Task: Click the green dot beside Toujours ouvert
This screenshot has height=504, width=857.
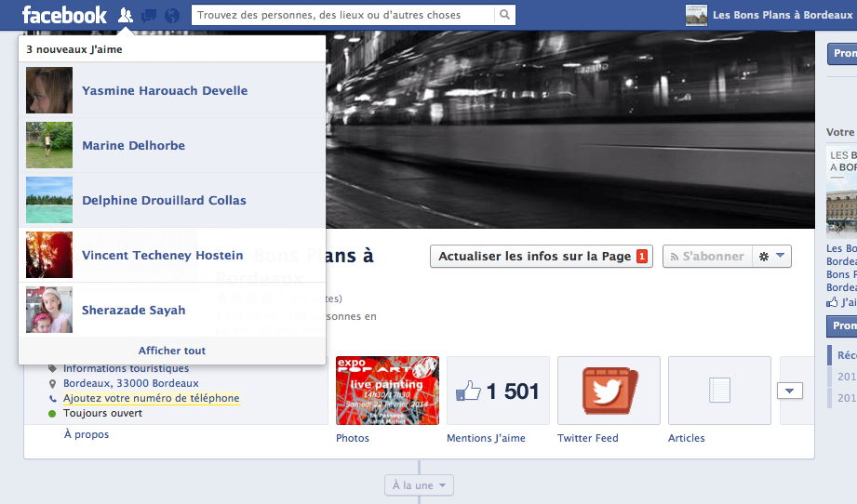Action: 52,414
